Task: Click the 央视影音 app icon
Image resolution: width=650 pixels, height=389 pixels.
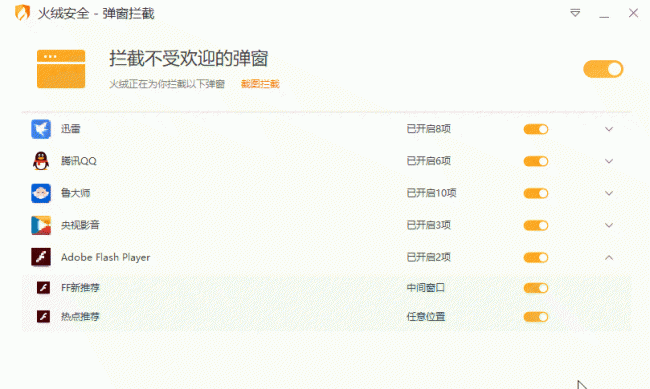Action: (x=41, y=225)
